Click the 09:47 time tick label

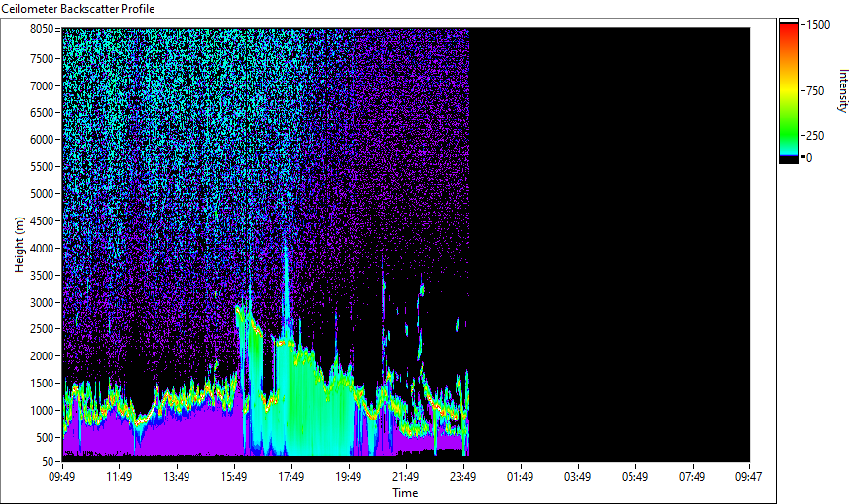(748, 477)
